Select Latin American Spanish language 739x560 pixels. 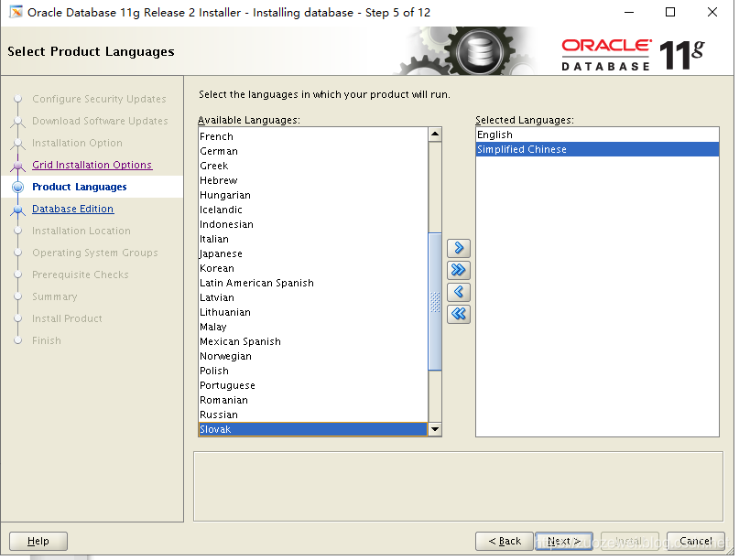coord(313,283)
